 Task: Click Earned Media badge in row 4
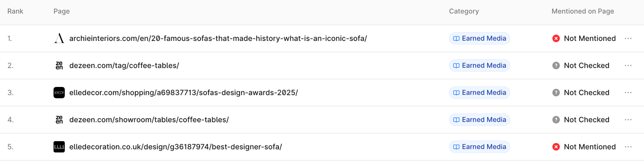(x=480, y=120)
